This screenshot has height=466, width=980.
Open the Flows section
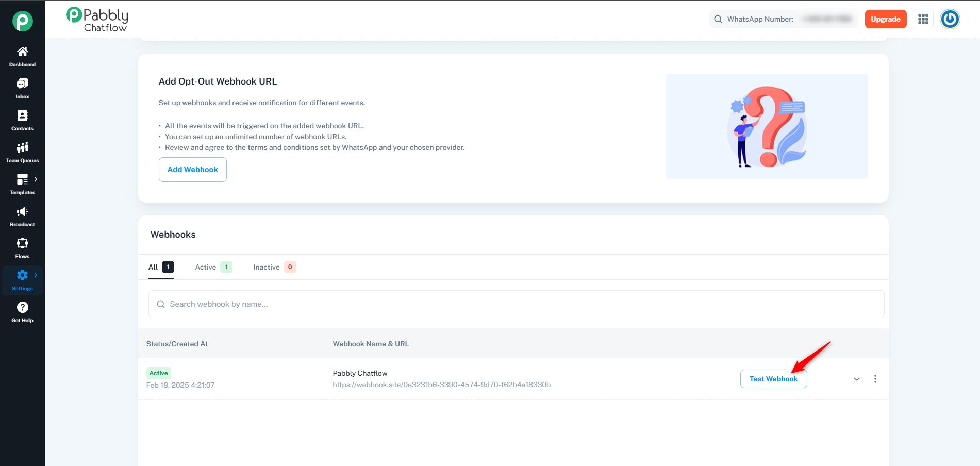click(22, 248)
